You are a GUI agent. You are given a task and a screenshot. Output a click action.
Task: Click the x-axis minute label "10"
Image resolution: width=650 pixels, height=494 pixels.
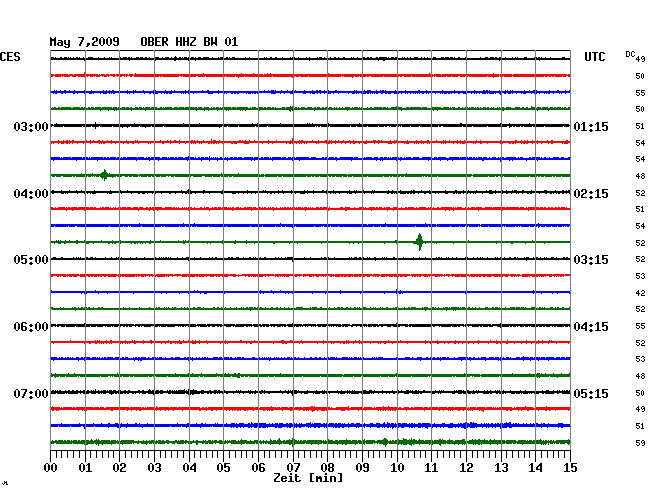point(397,467)
